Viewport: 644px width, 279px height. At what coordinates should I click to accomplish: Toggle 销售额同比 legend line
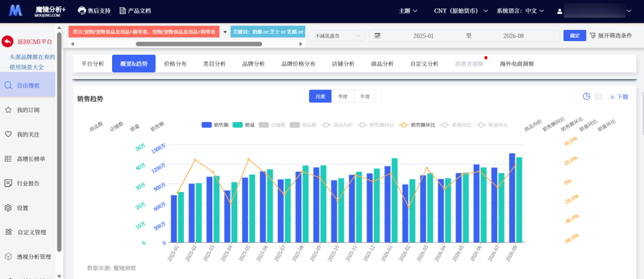point(376,125)
